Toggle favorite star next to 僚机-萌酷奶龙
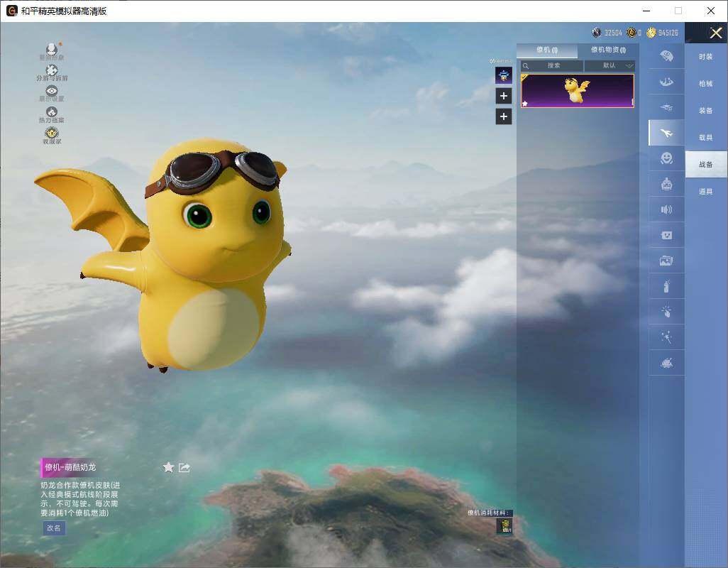Image resolution: width=728 pixels, height=568 pixels. 169,467
